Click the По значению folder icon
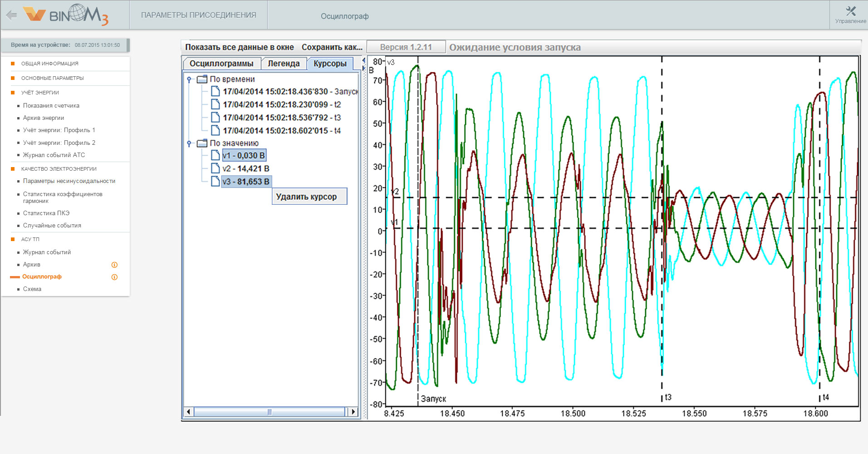 coord(202,143)
